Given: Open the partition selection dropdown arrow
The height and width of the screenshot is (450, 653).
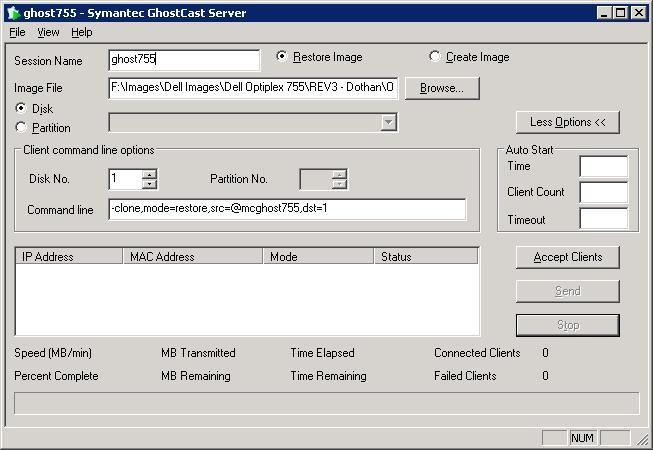Looking at the screenshot, I should 389,122.
